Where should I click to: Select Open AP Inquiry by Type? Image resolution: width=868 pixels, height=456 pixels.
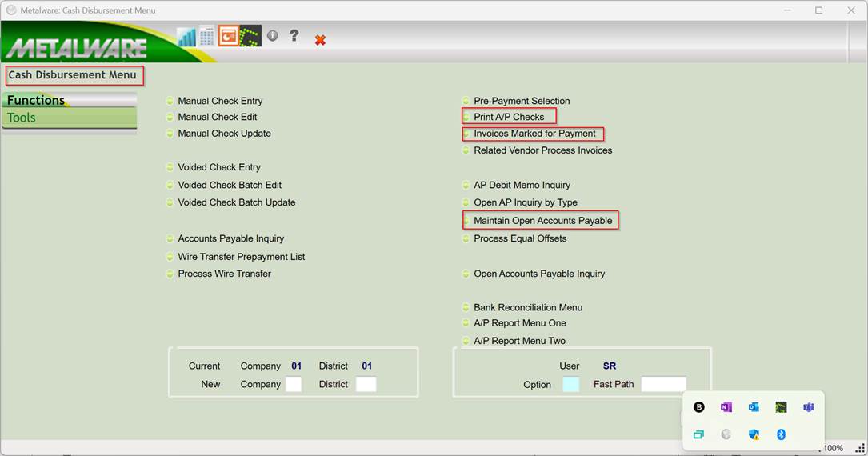click(x=526, y=202)
